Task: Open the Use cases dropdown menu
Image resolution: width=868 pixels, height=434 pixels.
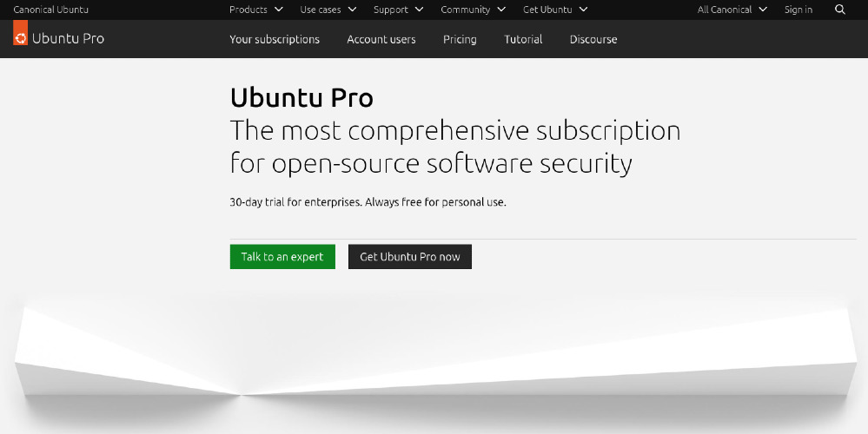Action: click(x=328, y=10)
